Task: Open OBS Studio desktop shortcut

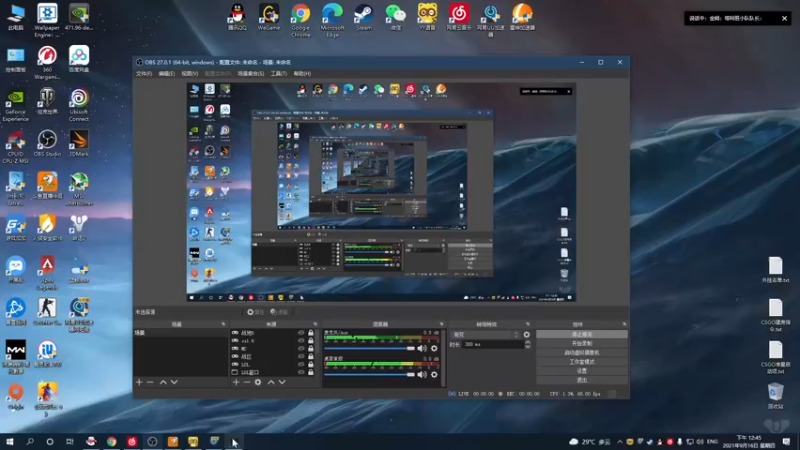Action: [x=47, y=143]
